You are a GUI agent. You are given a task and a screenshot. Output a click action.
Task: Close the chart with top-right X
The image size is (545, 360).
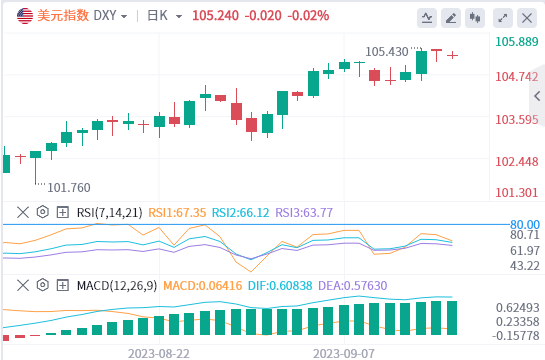[527, 18]
